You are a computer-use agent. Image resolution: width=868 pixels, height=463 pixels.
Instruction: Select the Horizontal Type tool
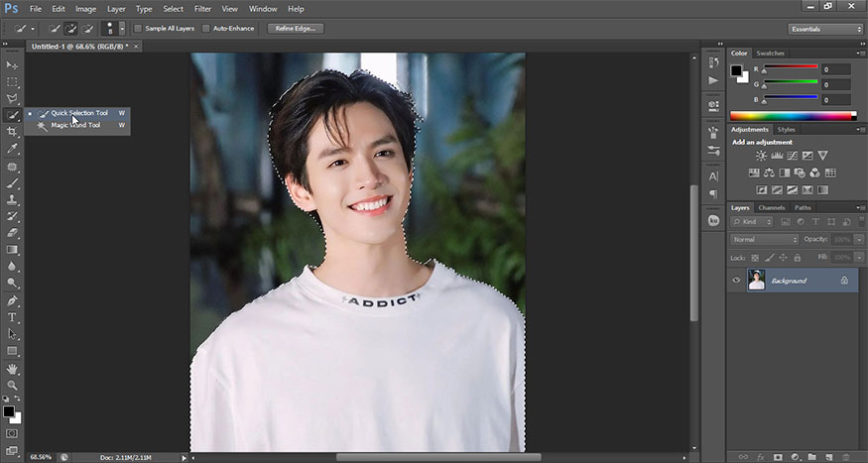13,317
